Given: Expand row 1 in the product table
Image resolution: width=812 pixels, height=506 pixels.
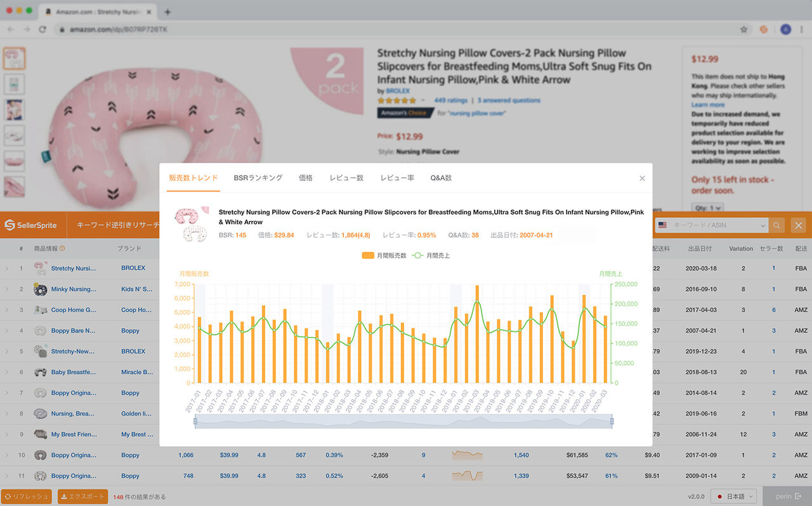Looking at the screenshot, I should point(7,269).
